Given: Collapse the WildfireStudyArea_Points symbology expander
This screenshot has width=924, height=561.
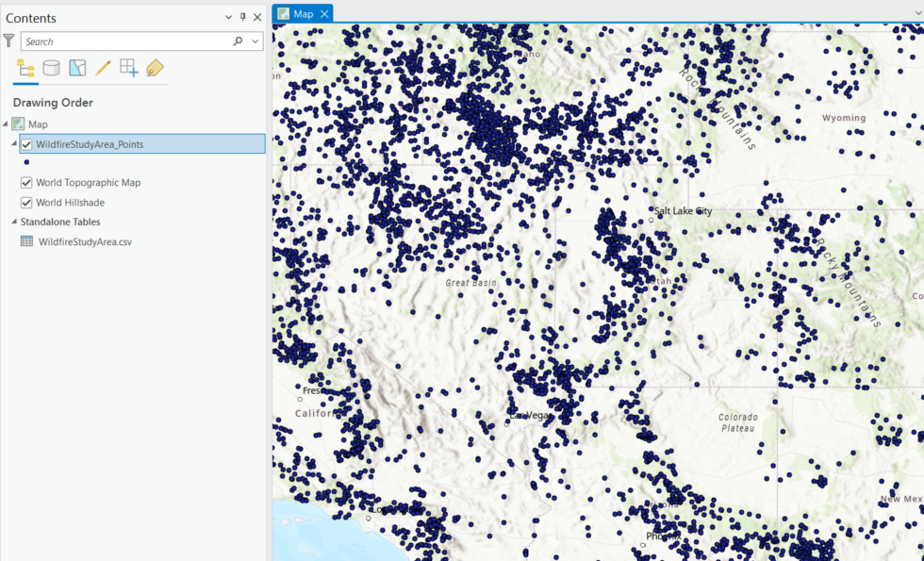Looking at the screenshot, I should (x=15, y=143).
